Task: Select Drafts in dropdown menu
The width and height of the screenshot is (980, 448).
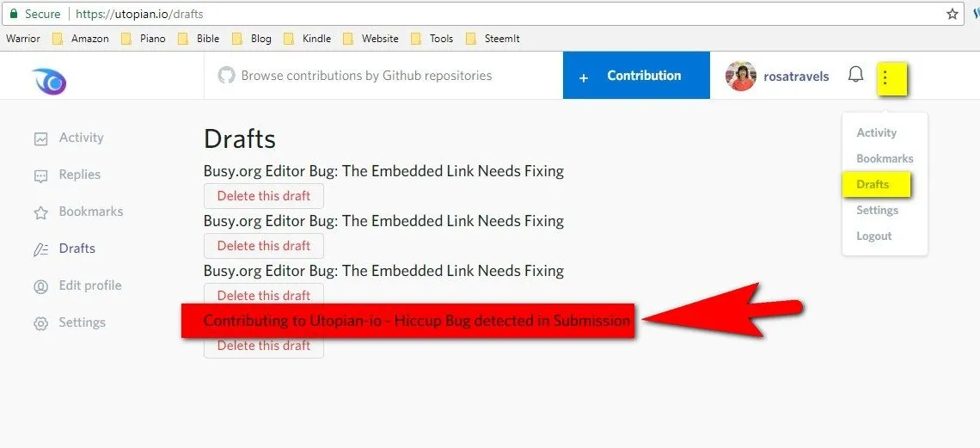Action: (x=873, y=184)
